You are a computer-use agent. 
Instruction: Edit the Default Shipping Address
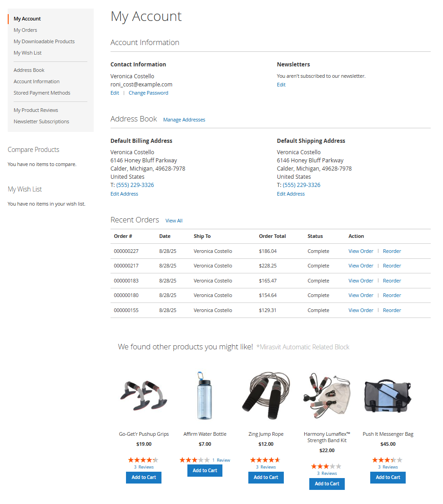pos(291,193)
